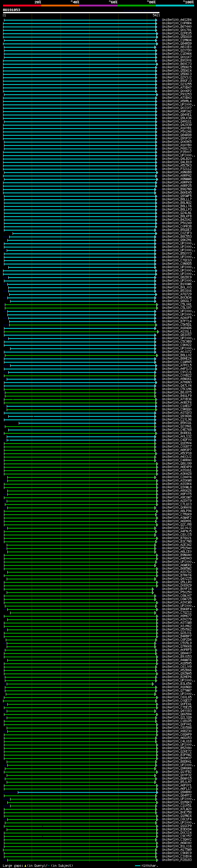This screenshot has width=197, height=868.
Task: Open the UniRef100_B5HIQ1 entry
Action: 176,423
